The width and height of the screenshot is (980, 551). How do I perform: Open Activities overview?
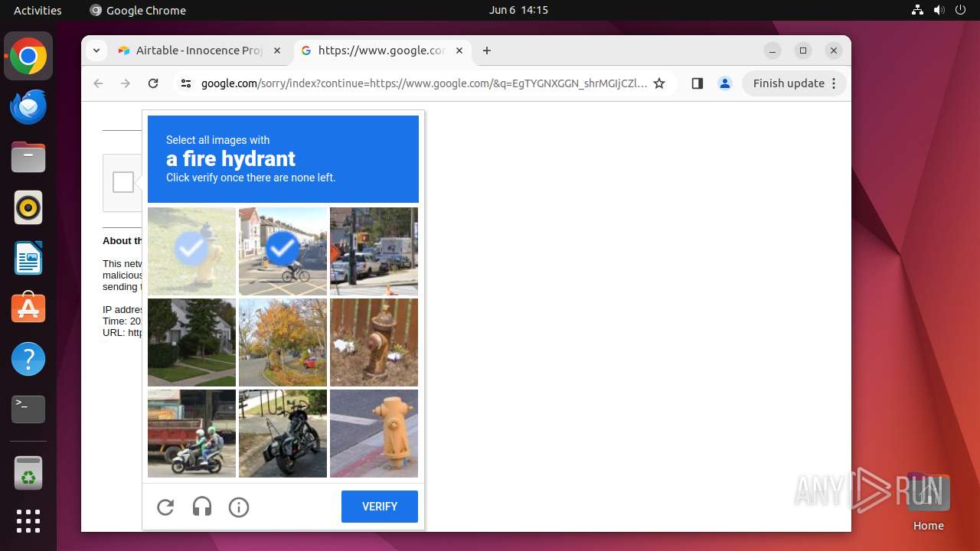click(38, 10)
